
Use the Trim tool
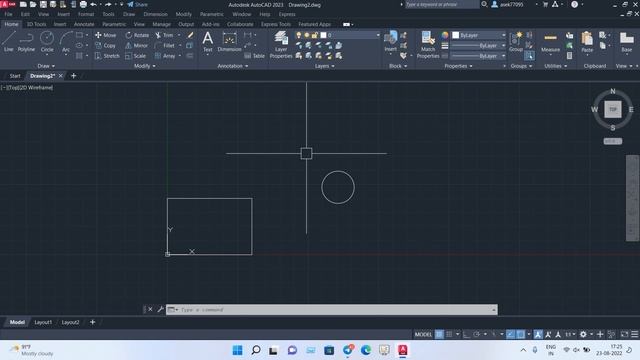coord(164,35)
